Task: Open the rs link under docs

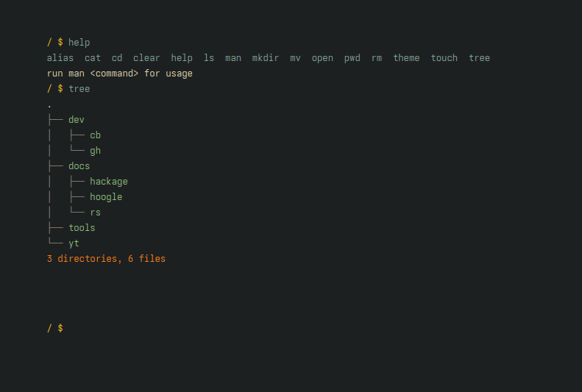Action: 96,213
